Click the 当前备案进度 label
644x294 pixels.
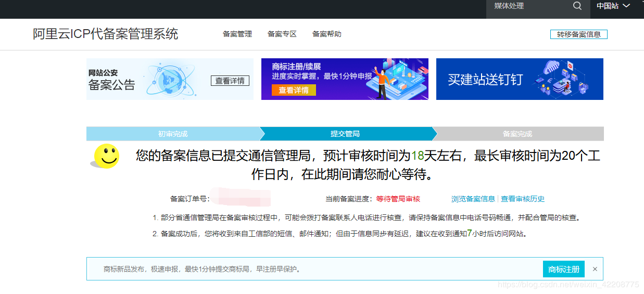coord(348,199)
